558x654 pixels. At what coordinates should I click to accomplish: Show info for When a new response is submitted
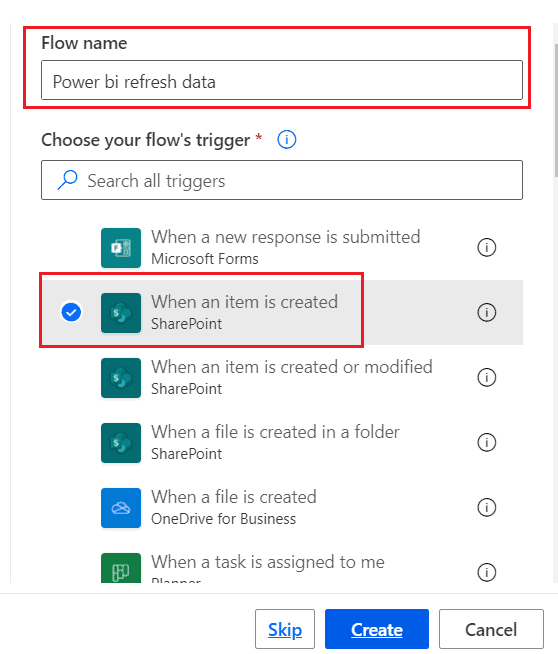(487, 248)
